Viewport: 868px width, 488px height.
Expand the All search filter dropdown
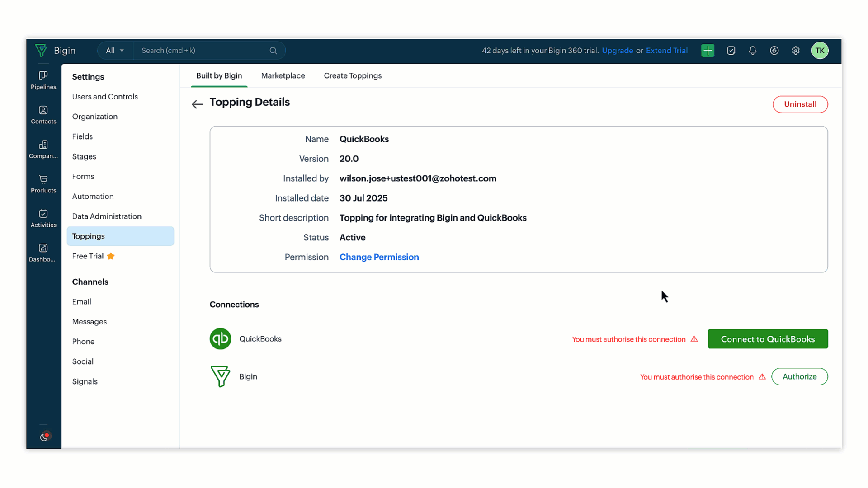115,51
